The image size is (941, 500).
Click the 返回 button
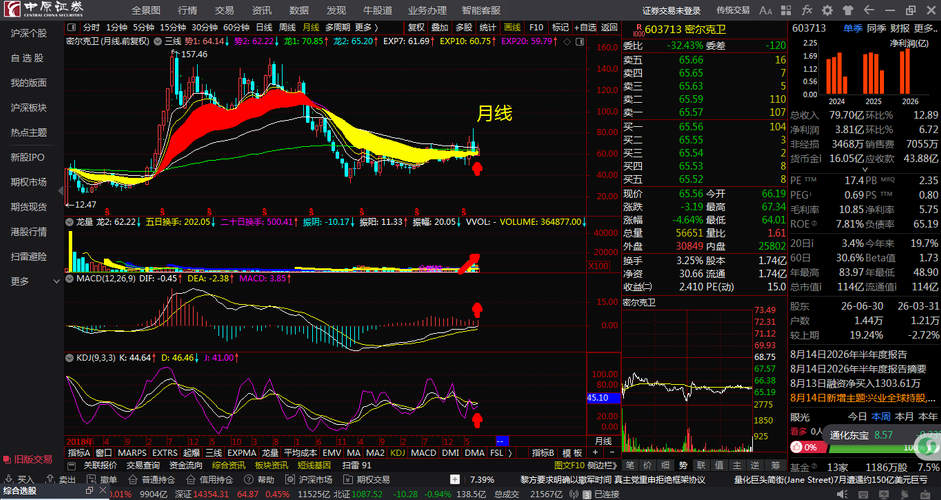pos(609,27)
